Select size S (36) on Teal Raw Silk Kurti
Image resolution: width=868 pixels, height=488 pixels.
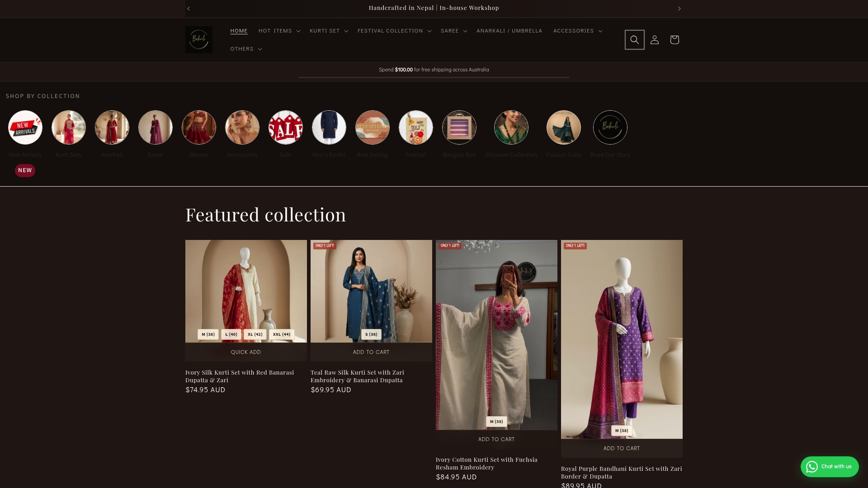click(x=371, y=334)
